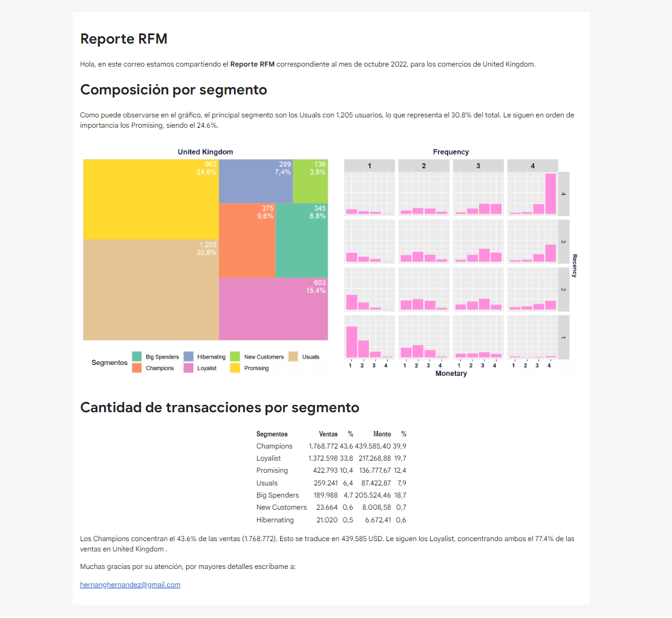Click the Frequency 1 facet column header
Screen dimensions: 672x618
[x=369, y=165]
